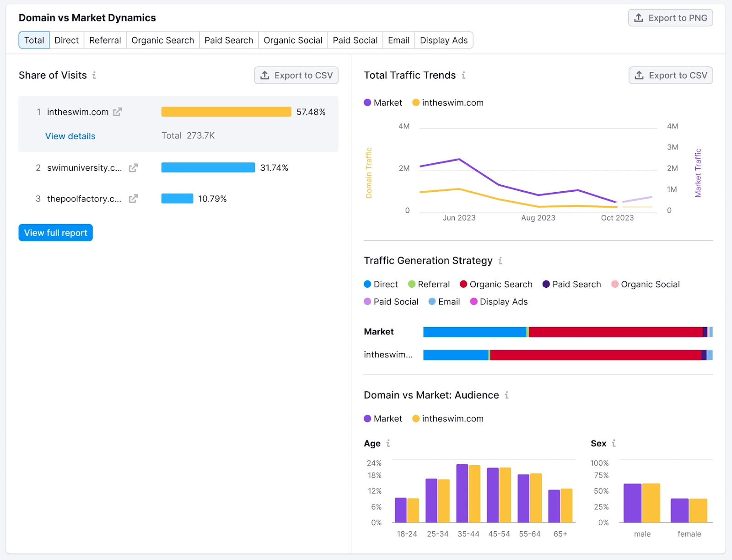Screen dimensions: 732x560
Task: Export Share of Visits to CSV
Action: (296, 75)
